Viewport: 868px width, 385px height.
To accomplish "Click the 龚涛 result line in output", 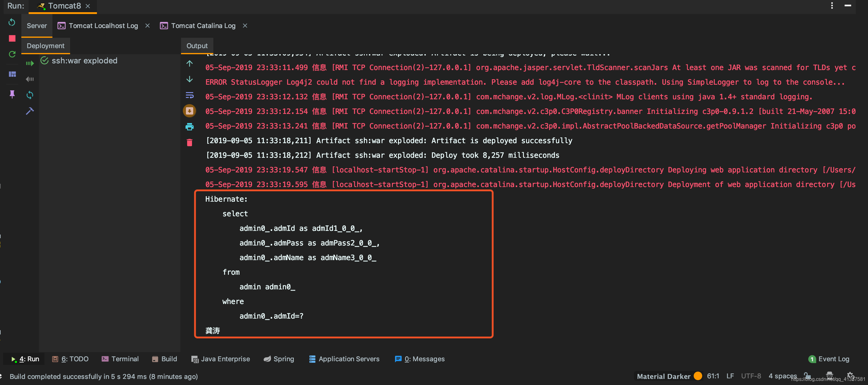I will (x=213, y=331).
